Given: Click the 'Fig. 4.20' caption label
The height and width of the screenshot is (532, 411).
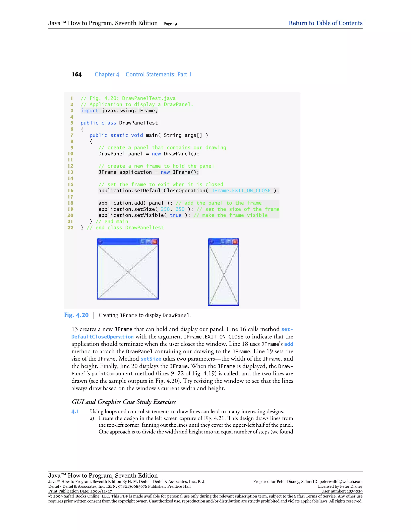Looking at the screenshot, I should click(x=76, y=315).
